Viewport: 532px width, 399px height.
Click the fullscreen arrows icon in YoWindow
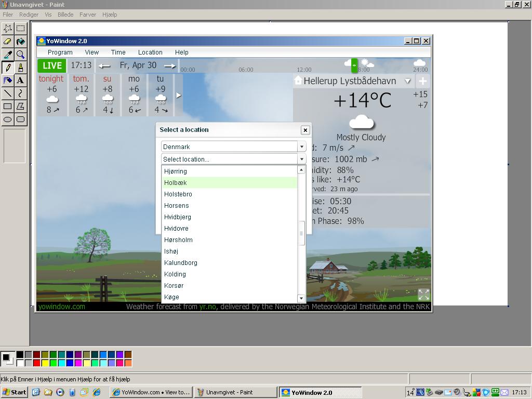point(423,294)
